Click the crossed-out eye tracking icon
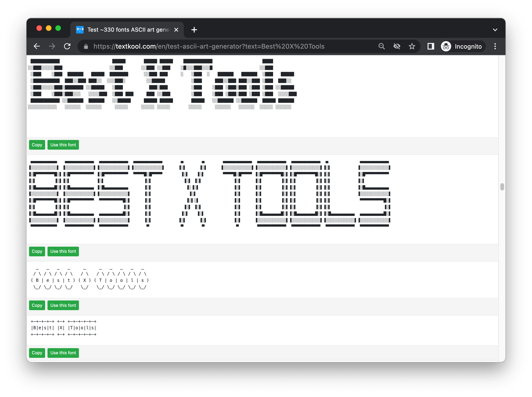 tap(397, 46)
